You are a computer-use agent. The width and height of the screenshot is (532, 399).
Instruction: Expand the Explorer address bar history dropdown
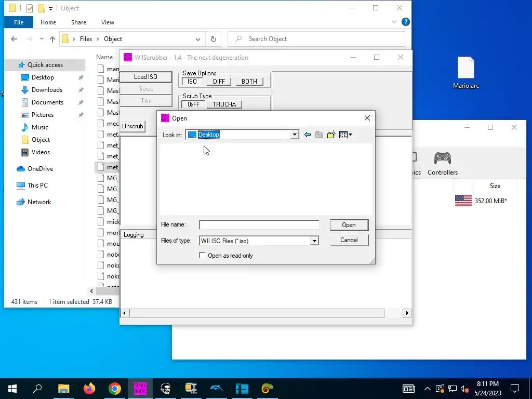point(198,39)
